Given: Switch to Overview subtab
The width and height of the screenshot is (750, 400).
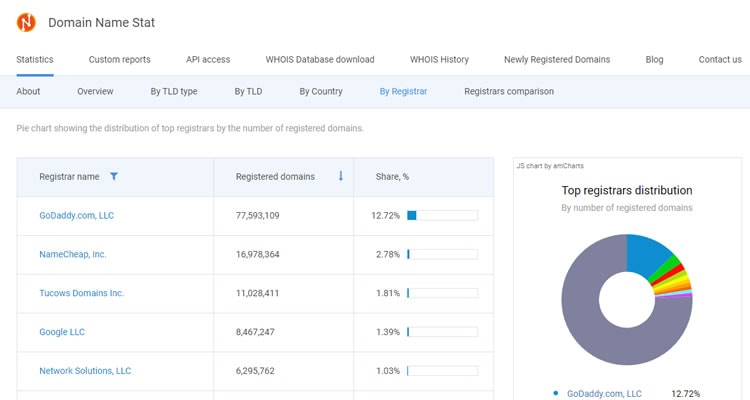Looking at the screenshot, I should click(x=95, y=91).
